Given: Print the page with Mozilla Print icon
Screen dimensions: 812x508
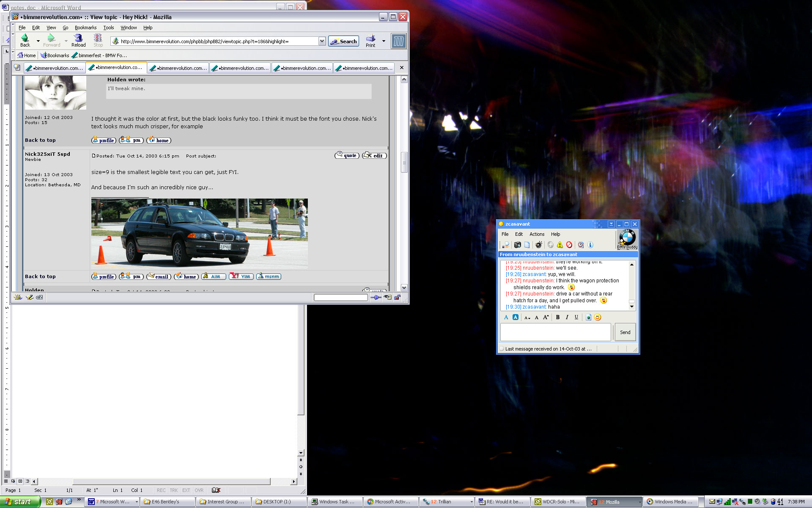Looking at the screenshot, I should pos(370,41).
